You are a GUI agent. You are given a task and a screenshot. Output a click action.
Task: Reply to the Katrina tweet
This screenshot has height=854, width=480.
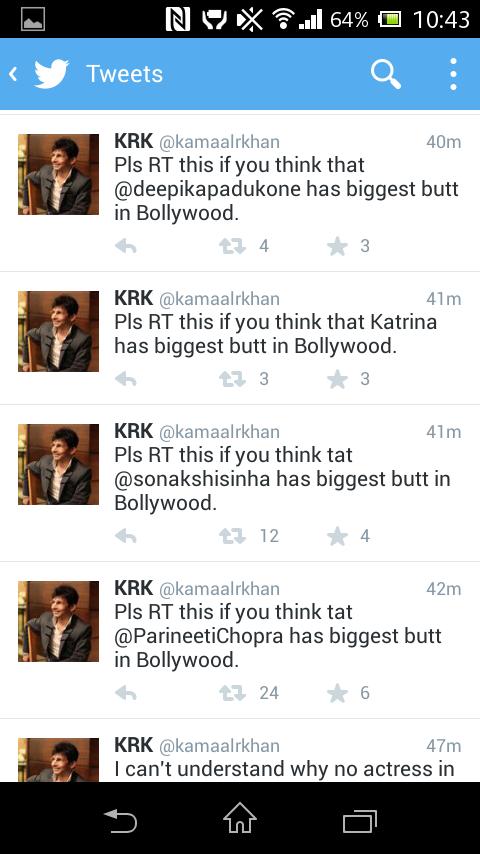tap(125, 379)
